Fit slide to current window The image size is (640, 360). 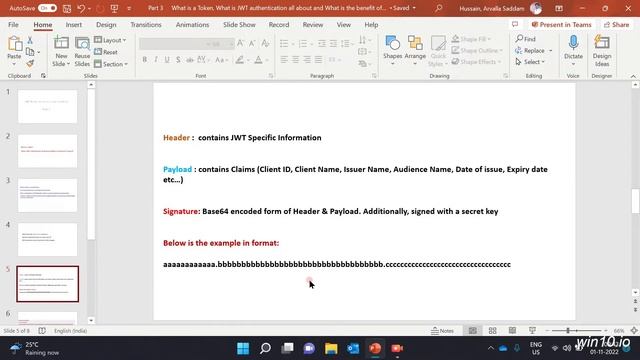point(634,331)
